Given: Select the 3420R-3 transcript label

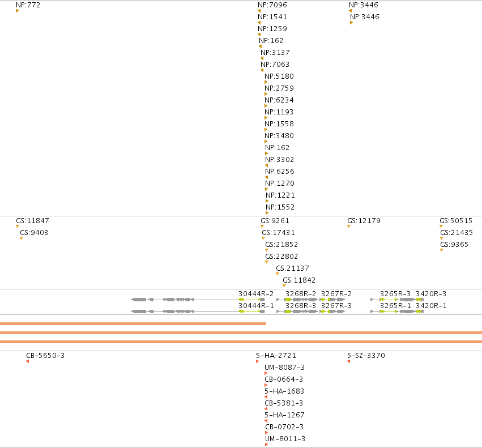Looking at the screenshot, I should 431,294.
